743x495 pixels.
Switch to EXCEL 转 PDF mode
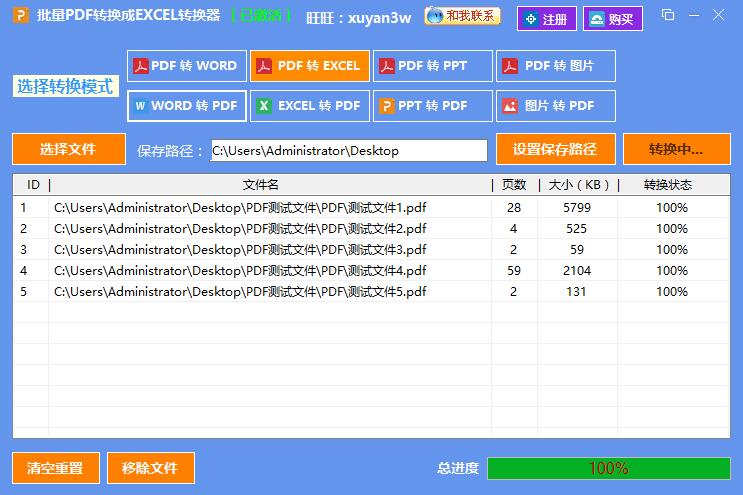(x=310, y=105)
